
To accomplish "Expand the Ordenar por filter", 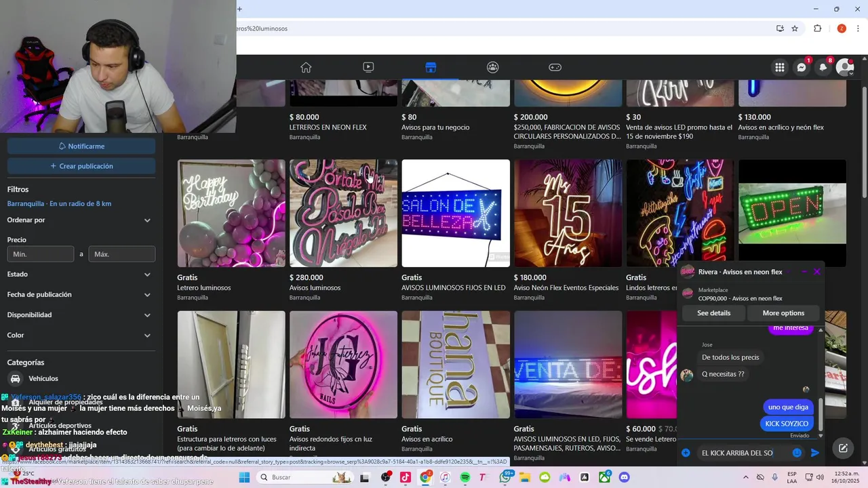I will coord(80,220).
